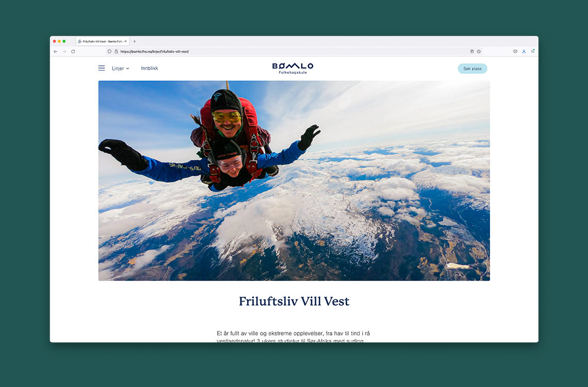Open the Pocket save icon
588x387 pixels.
point(515,52)
